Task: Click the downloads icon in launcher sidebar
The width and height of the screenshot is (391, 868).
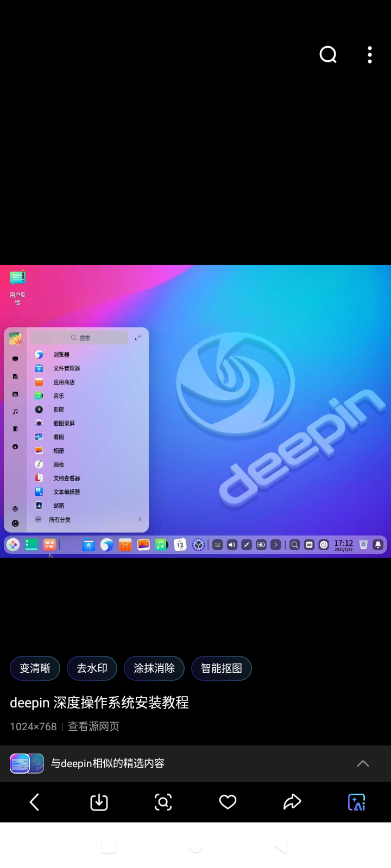Action: point(15,446)
